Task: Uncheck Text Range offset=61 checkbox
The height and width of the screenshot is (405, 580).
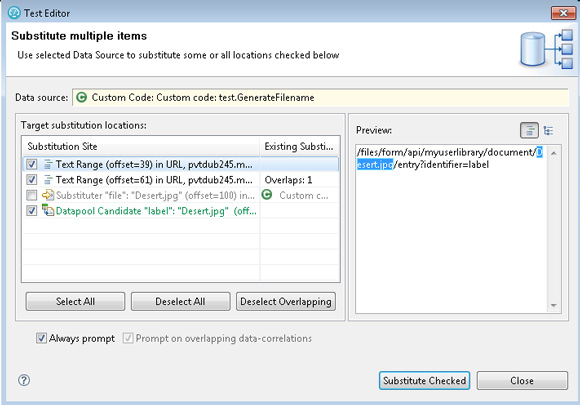Action: 32,179
